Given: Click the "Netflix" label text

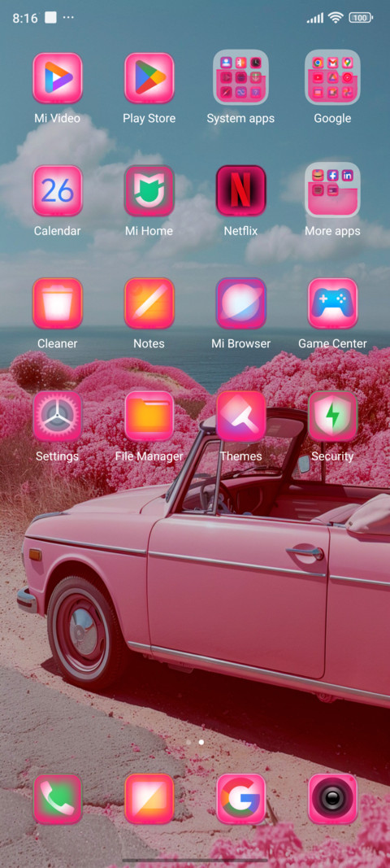Looking at the screenshot, I should point(240,231).
